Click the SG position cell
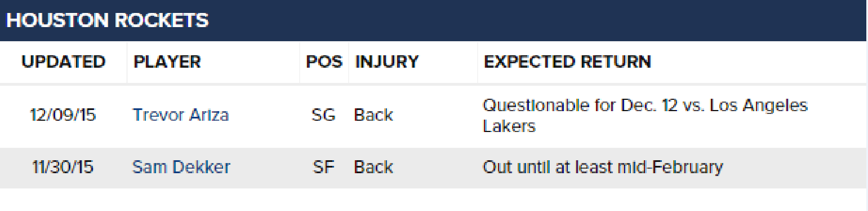The image size is (868, 211). tap(323, 115)
